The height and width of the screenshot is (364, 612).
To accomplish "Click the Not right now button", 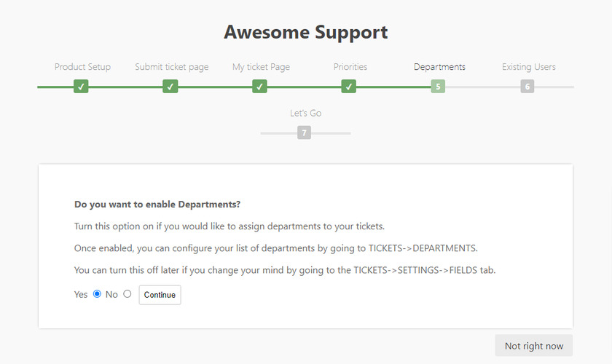I will pyautogui.click(x=534, y=346).
